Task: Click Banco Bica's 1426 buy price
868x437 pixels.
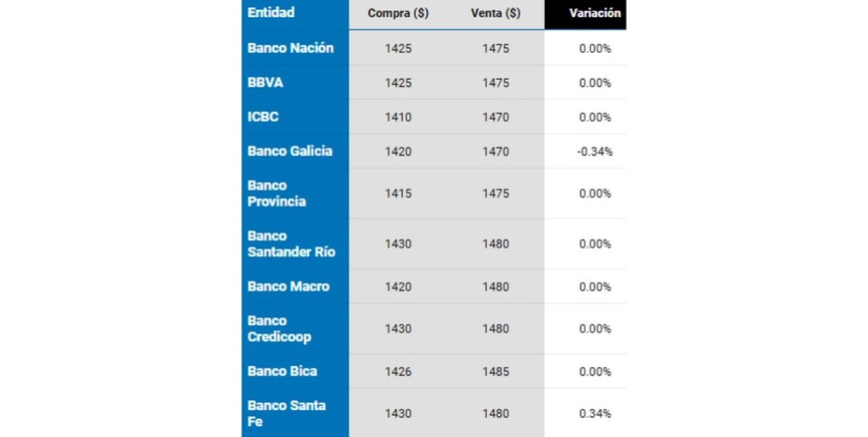Action: click(398, 371)
